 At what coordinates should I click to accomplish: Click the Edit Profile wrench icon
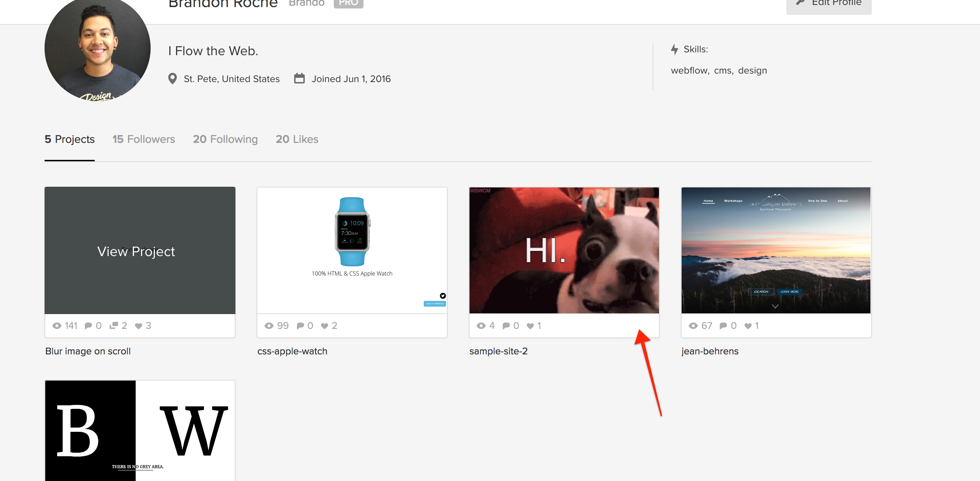pyautogui.click(x=800, y=2)
